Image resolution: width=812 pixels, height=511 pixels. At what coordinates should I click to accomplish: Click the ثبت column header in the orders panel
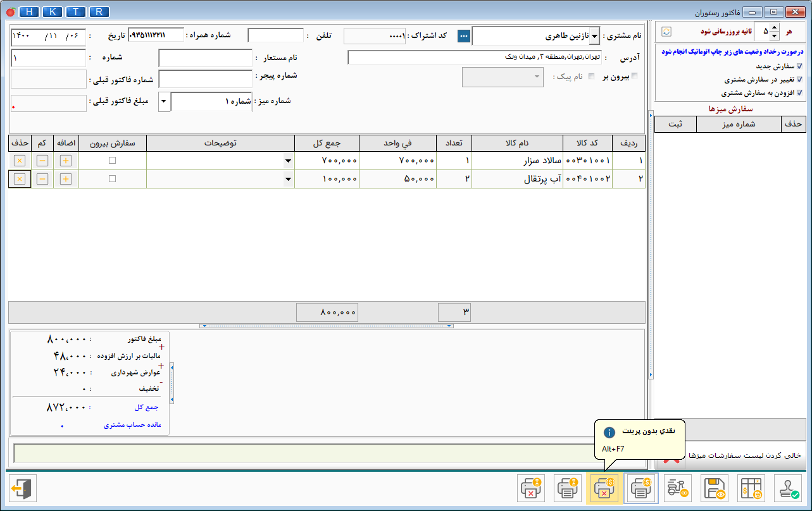click(x=675, y=124)
